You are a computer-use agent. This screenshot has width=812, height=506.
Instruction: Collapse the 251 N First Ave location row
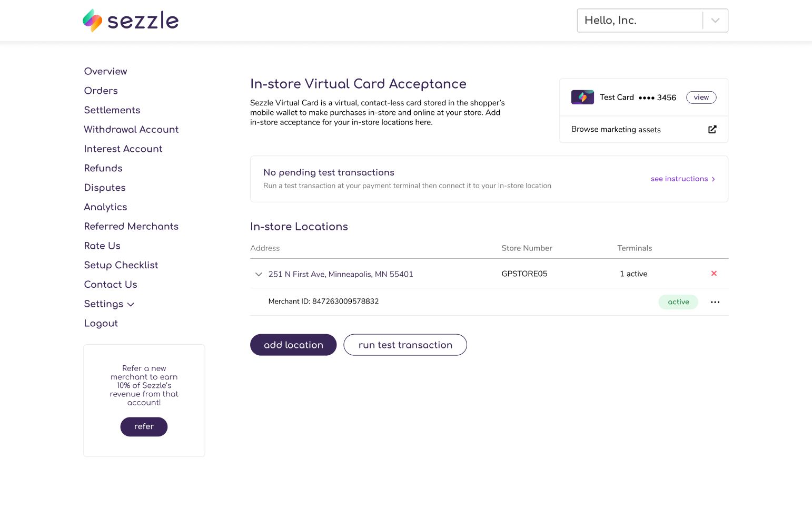259,274
